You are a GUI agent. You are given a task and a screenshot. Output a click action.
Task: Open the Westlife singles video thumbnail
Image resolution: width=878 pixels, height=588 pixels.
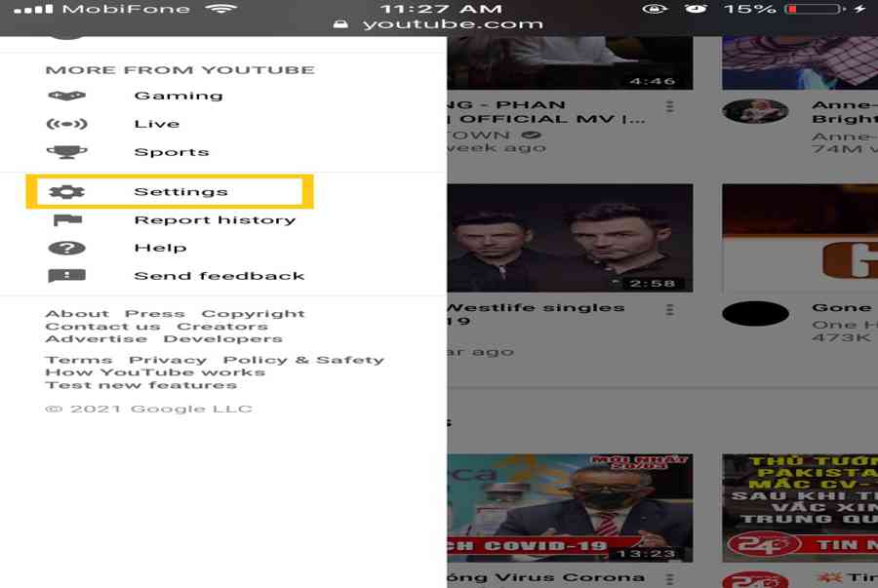pyautogui.click(x=570, y=238)
